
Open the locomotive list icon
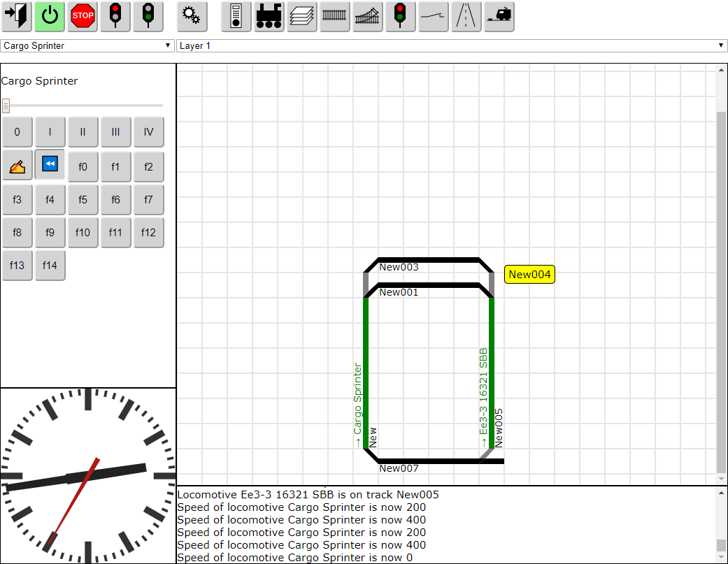(269, 16)
